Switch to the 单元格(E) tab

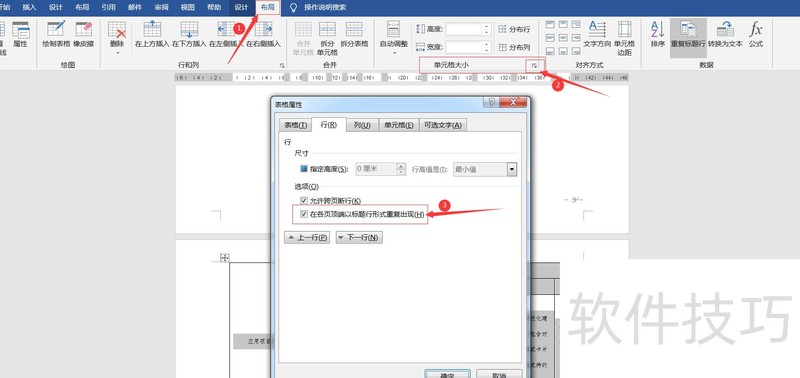(x=398, y=125)
